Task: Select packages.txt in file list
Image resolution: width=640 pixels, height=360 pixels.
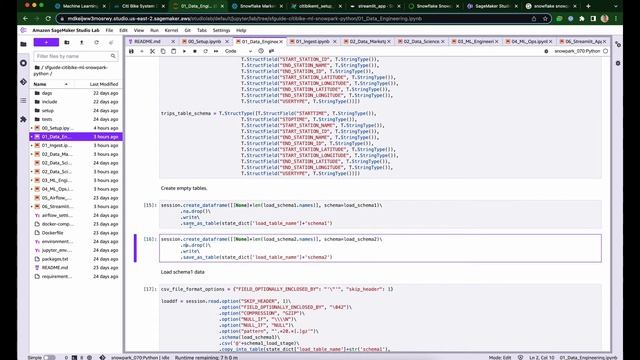Action: [76, 259]
